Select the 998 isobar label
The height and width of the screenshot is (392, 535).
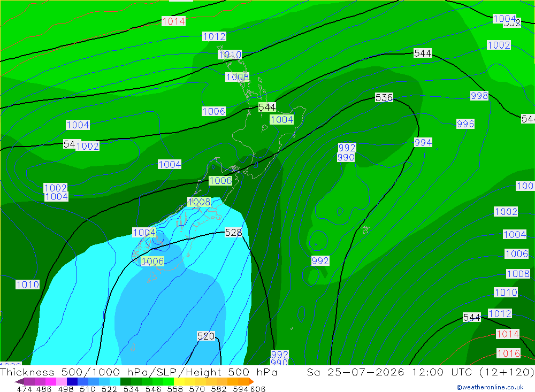[x=479, y=96]
